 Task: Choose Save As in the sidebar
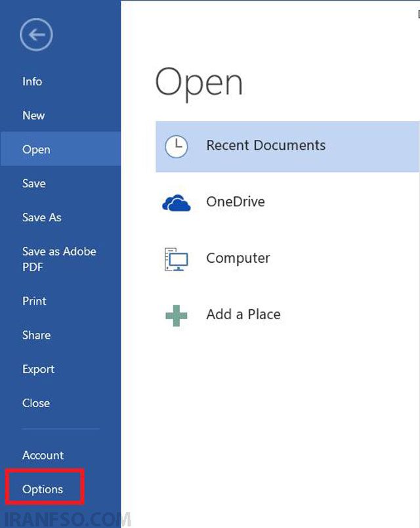coord(42,217)
